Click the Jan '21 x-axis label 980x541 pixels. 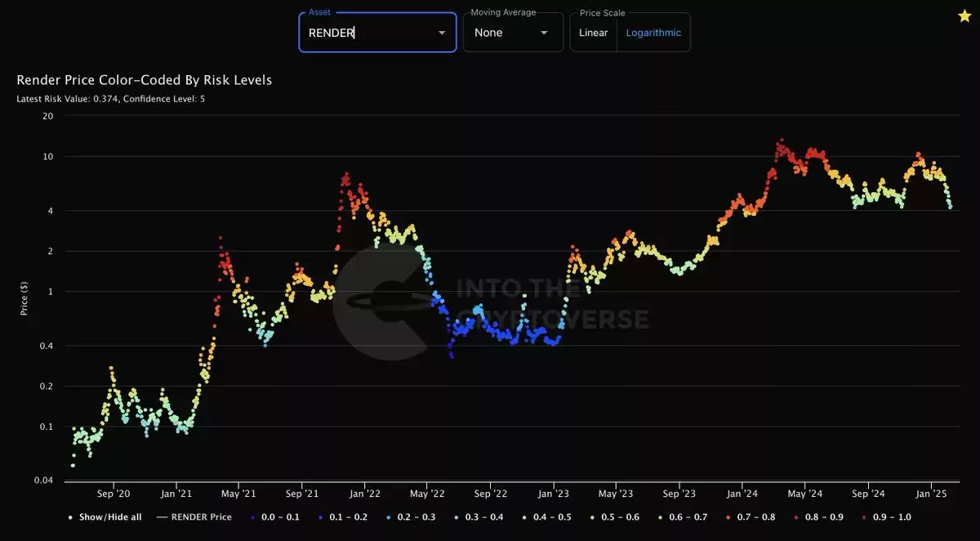point(177,494)
